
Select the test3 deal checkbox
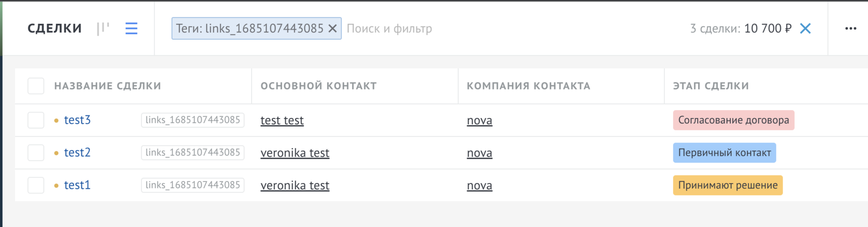coord(36,120)
